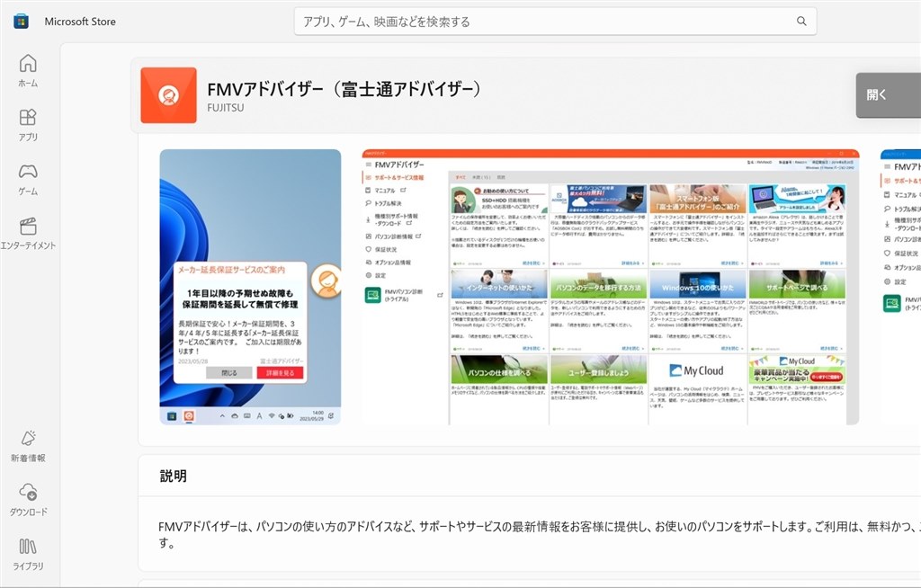Open the FUJITSU publisher link

[x=226, y=108]
